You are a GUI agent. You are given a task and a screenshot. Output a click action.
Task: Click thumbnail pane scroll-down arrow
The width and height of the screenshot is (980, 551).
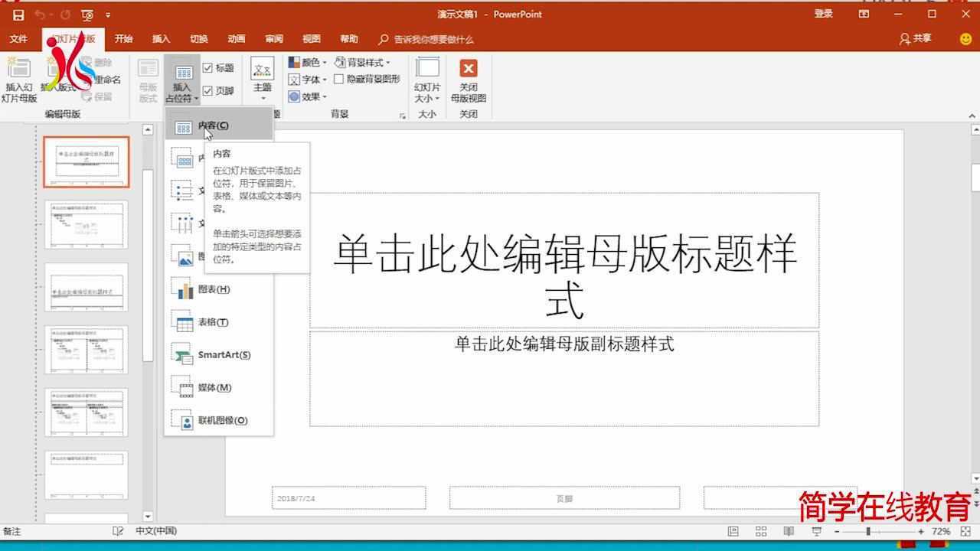pyautogui.click(x=148, y=517)
